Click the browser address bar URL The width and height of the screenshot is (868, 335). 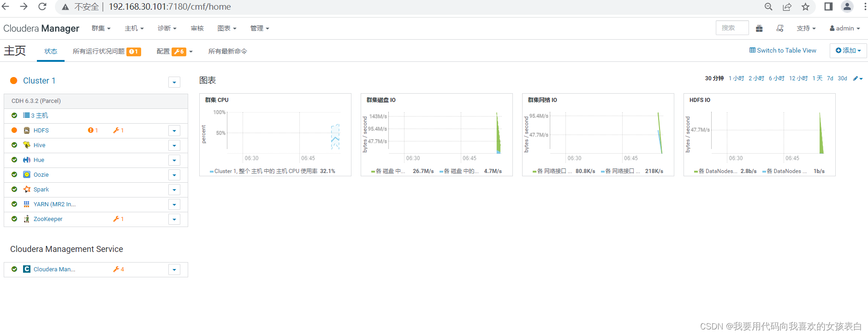170,6
